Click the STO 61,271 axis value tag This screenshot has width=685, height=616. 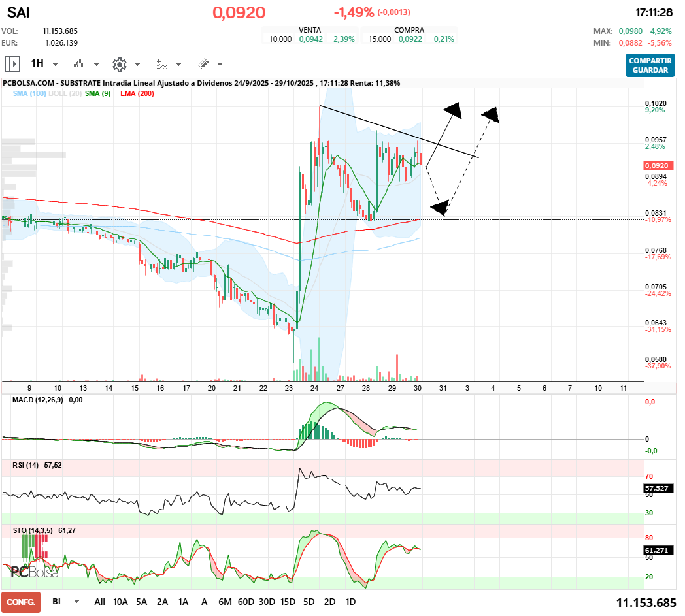point(659,550)
